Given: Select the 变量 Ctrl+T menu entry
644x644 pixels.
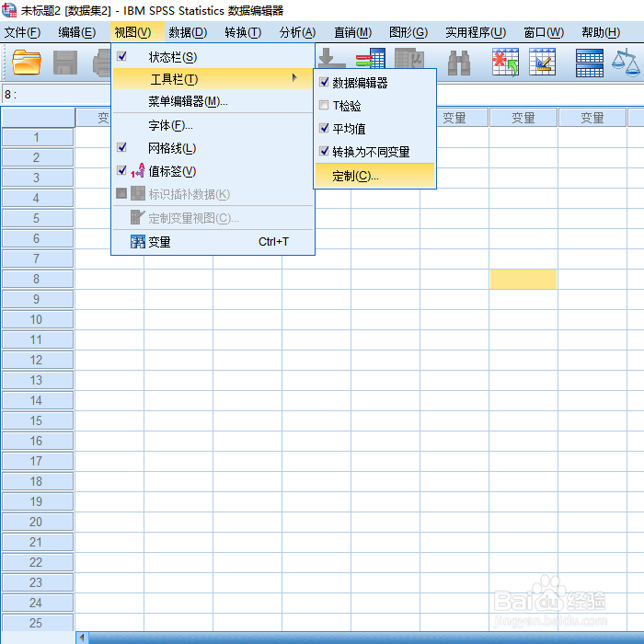Looking at the screenshot, I should click(213, 242).
